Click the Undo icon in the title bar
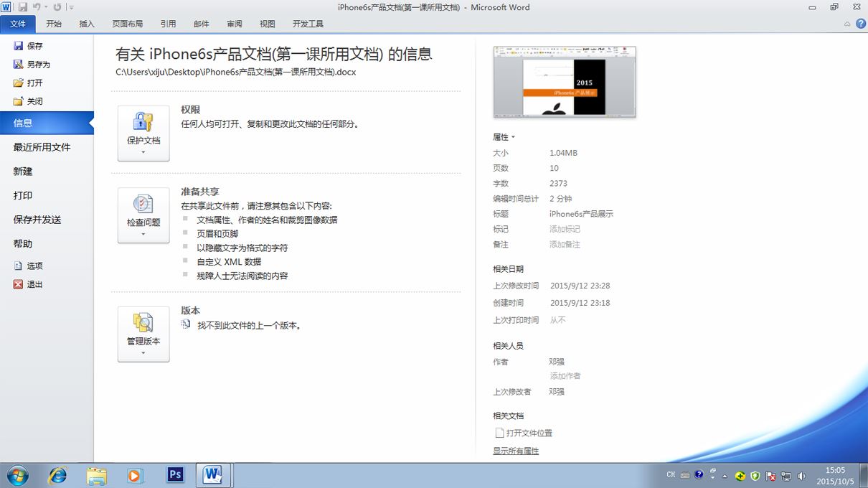The width and height of the screenshot is (868, 488). tap(36, 7)
